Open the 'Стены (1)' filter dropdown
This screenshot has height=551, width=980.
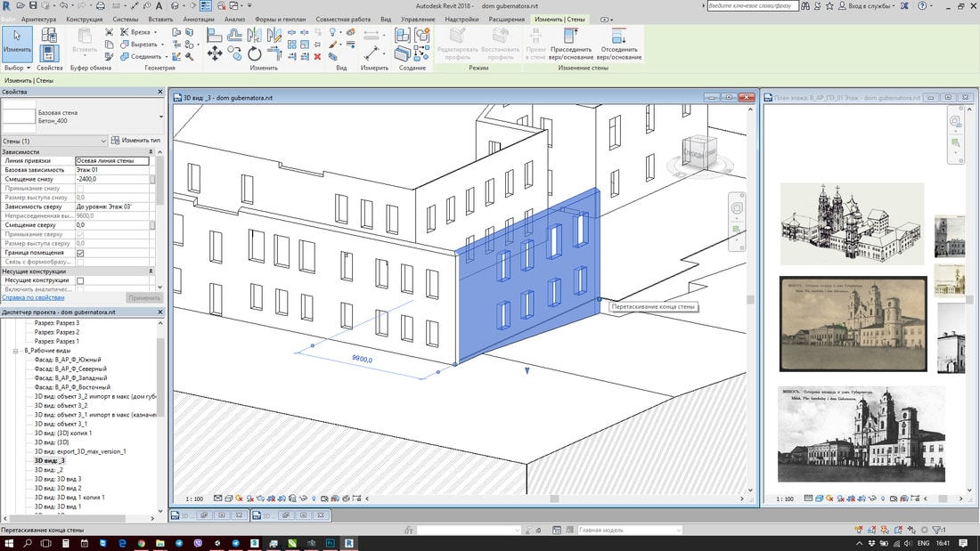point(102,141)
